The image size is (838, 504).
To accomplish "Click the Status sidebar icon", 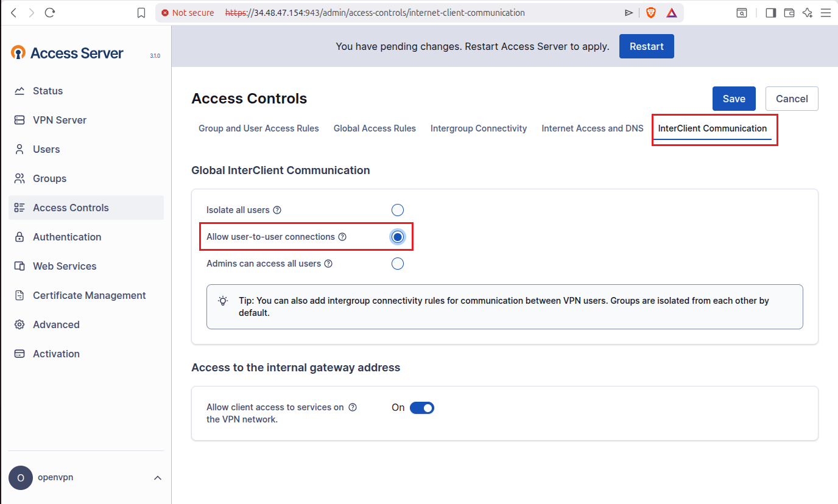I will (19, 91).
